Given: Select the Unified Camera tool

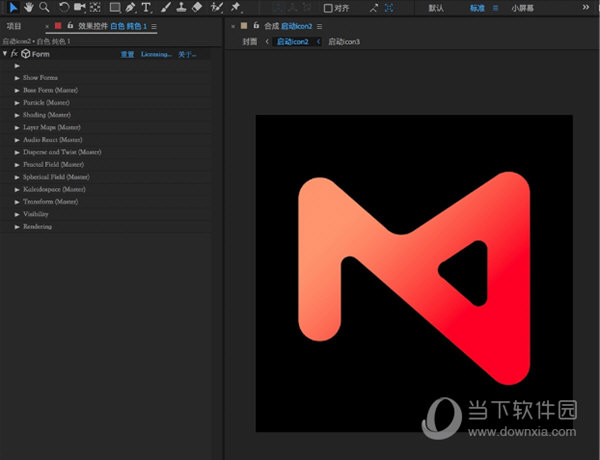Looking at the screenshot, I should (80, 7).
